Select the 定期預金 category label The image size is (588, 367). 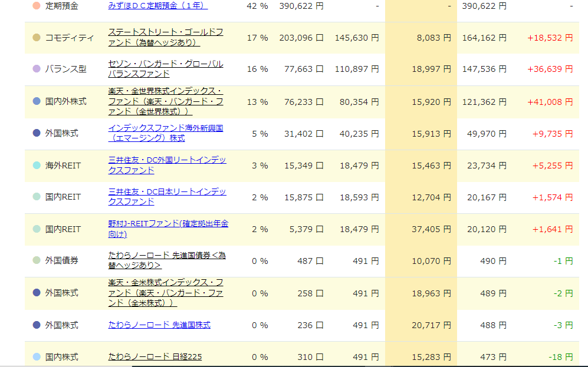[x=61, y=6]
